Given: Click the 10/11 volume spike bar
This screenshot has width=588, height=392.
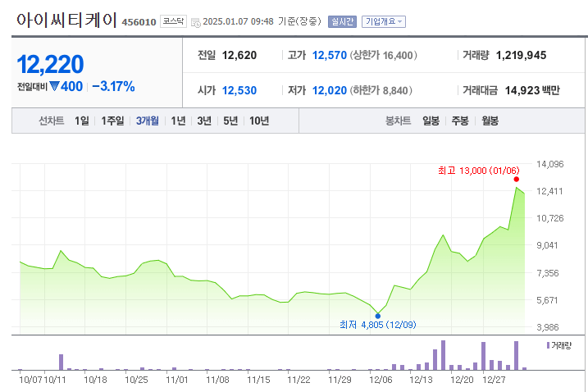Looking at the screenshot, I should [x=62, y=362].
